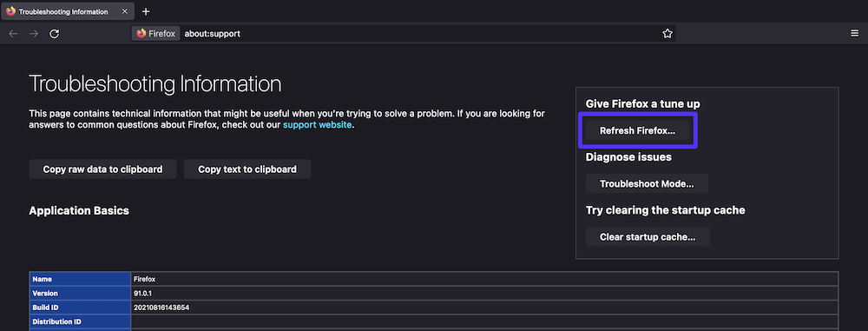Open the Firefox hamburger application menu
The height and width of the screenshot is (331, 868).
click(x=854, y=34)
